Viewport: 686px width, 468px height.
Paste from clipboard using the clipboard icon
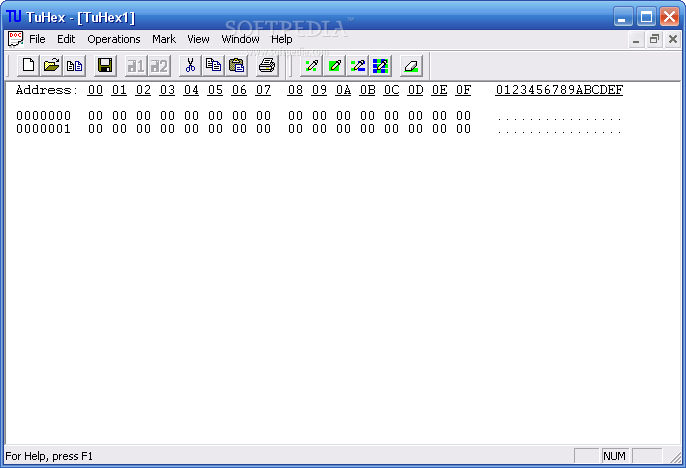(237, 66)
